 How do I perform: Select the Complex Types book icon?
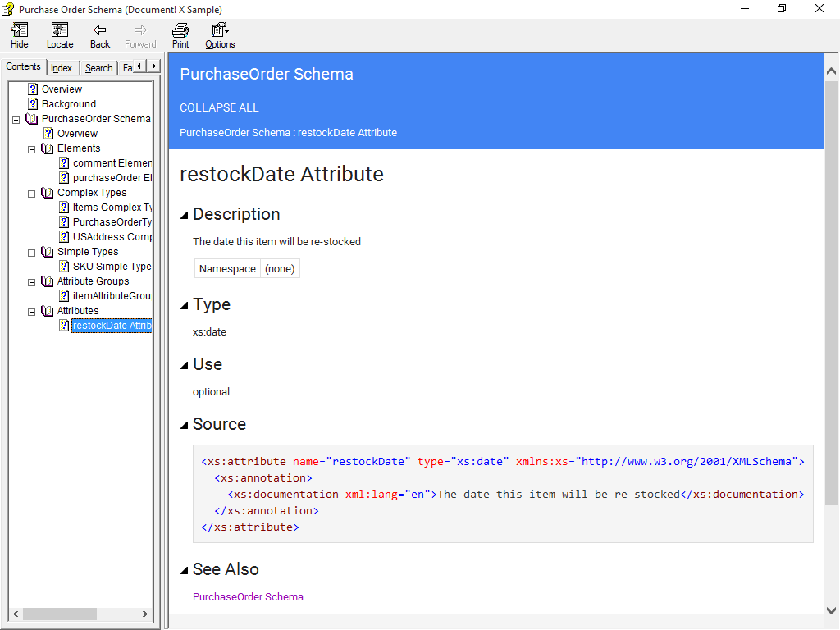47,193
